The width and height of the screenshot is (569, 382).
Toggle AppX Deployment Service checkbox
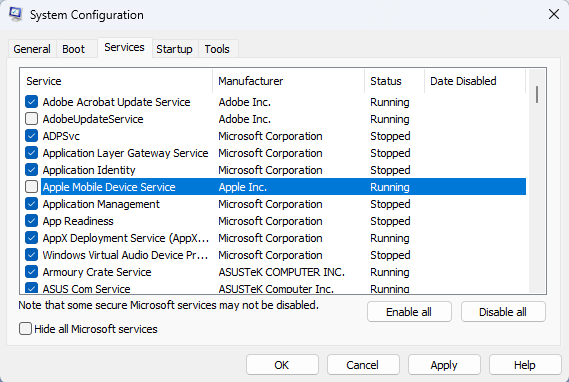point(32,238)
